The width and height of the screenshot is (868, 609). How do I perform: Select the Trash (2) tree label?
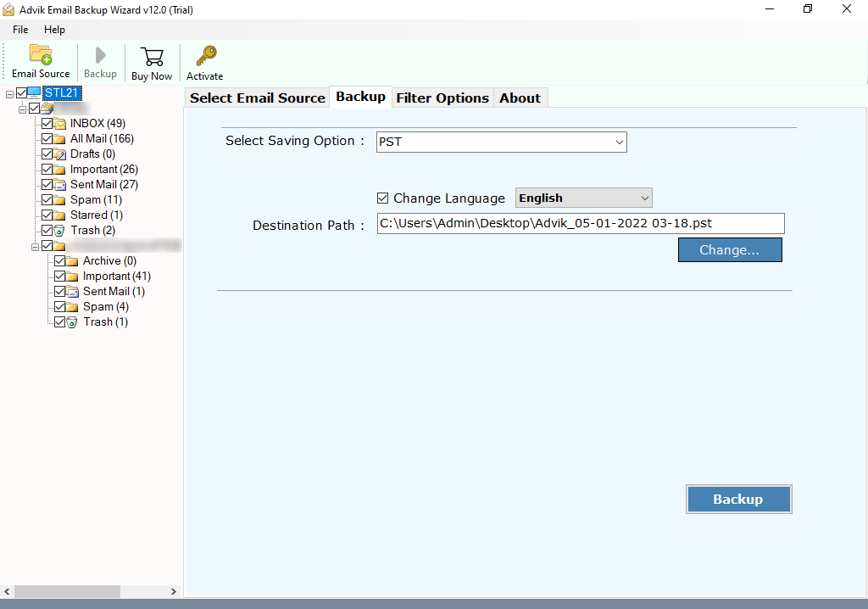(x=92, y=230)
